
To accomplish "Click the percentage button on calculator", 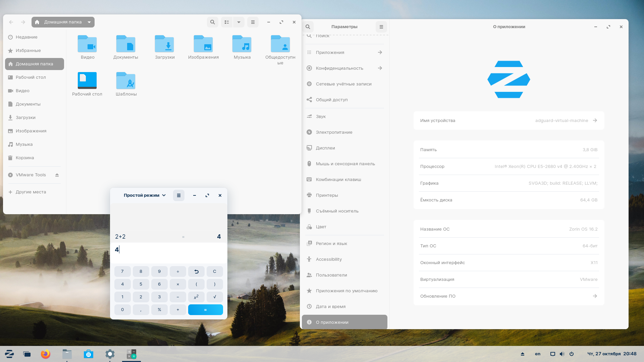I will click(x=159, y=309).
